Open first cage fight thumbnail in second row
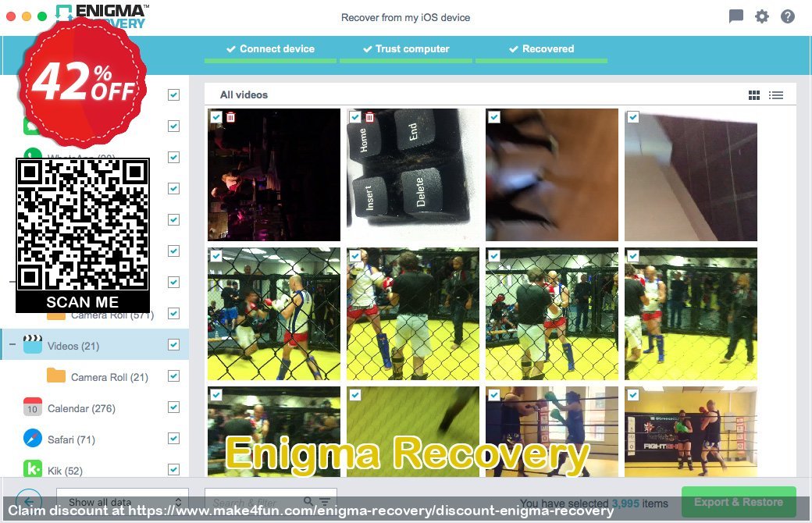812x523 pixels. (x=274, y=314)
